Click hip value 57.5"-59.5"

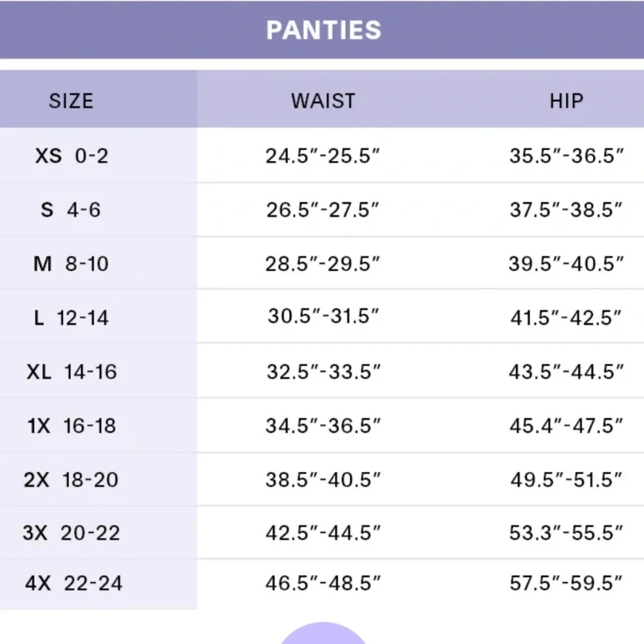(566, 583)
